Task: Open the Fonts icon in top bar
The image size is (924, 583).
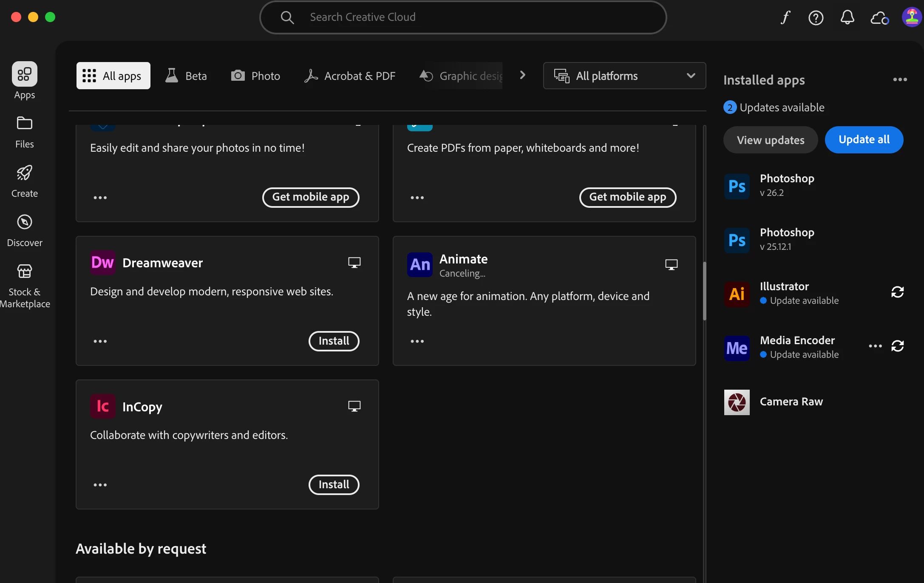Action: (x=785, y=17)
